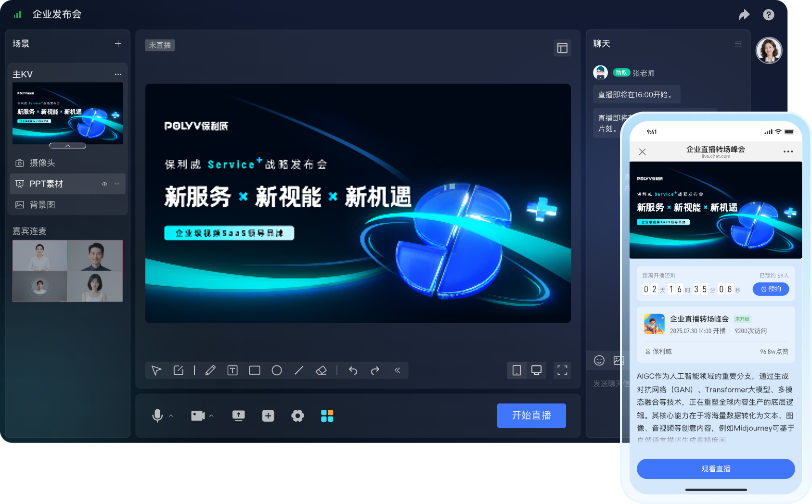Redo the last annotation
The image size is (812, 504).
click(x=375, y=370)
